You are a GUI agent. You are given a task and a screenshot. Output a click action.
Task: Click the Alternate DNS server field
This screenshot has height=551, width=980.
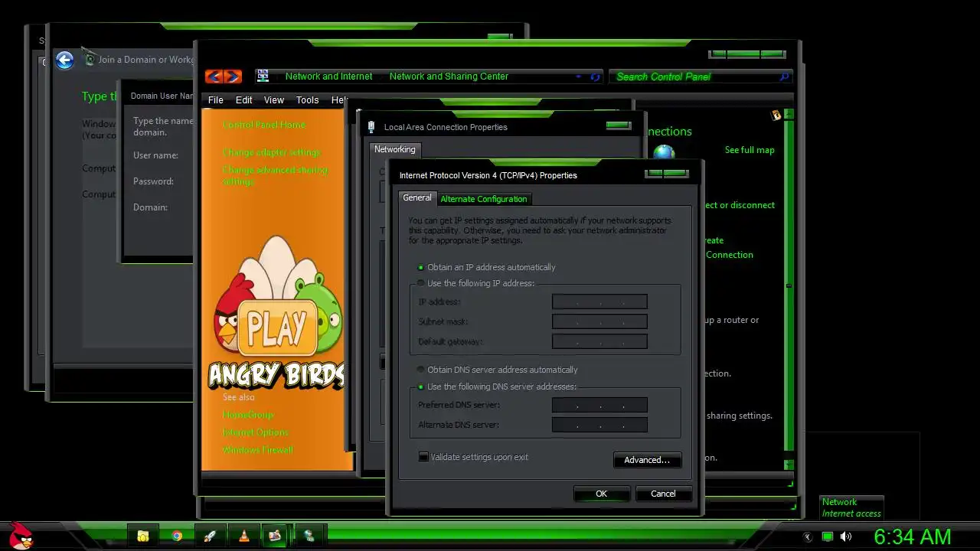[x=599, y=425]
